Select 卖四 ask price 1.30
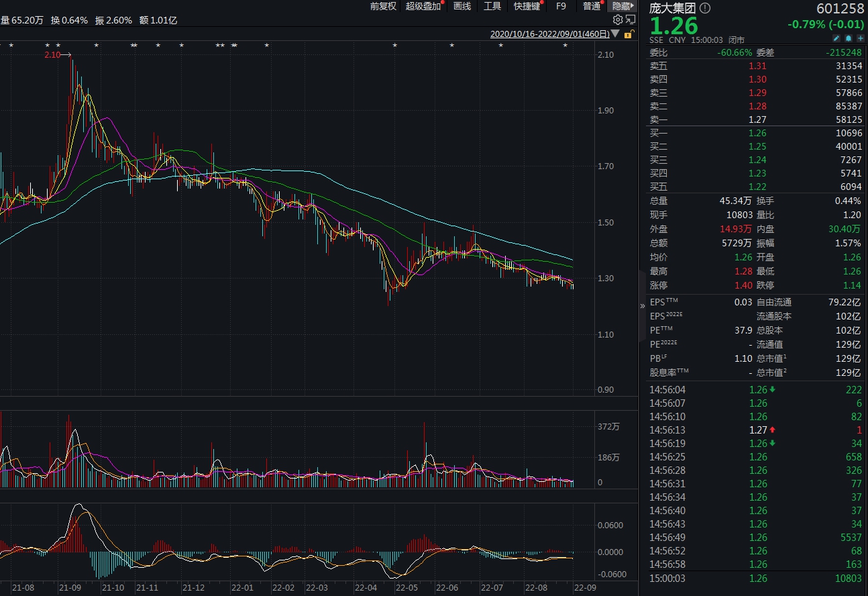 (x=757, y=79)
